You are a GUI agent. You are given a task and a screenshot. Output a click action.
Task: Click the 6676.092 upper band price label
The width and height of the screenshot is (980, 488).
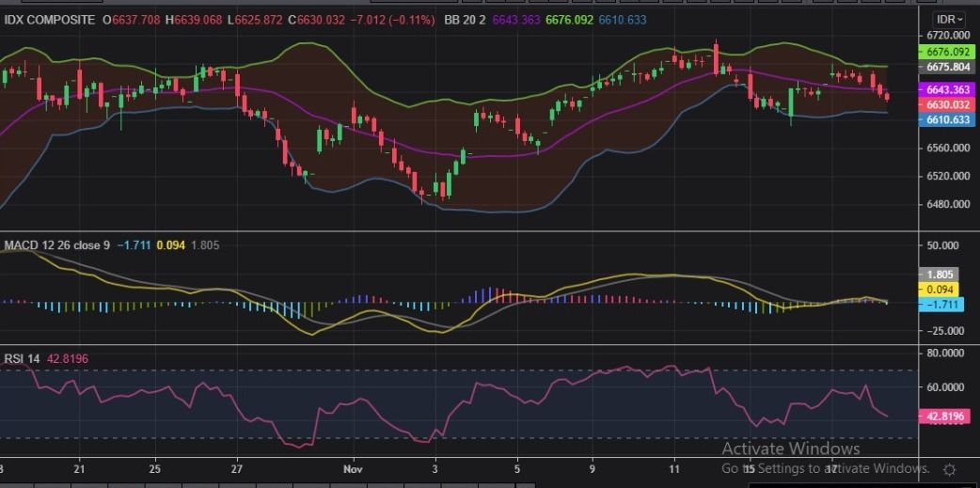[x=949, y=52]
